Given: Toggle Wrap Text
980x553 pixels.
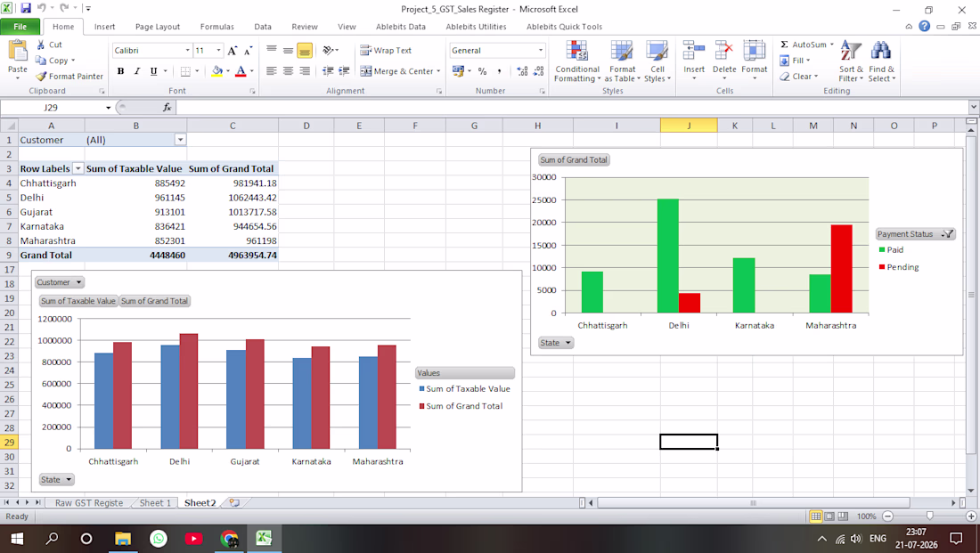Looking at the screenshot, I should 387,50.
